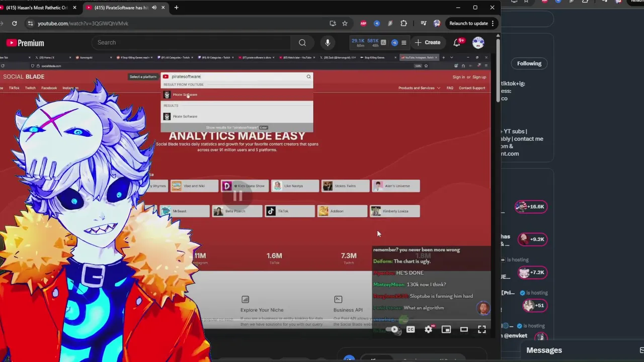The height and width of the screenshot is (362, 644).
Task: Select Pirate Software under Results heading
Action: 236,116
